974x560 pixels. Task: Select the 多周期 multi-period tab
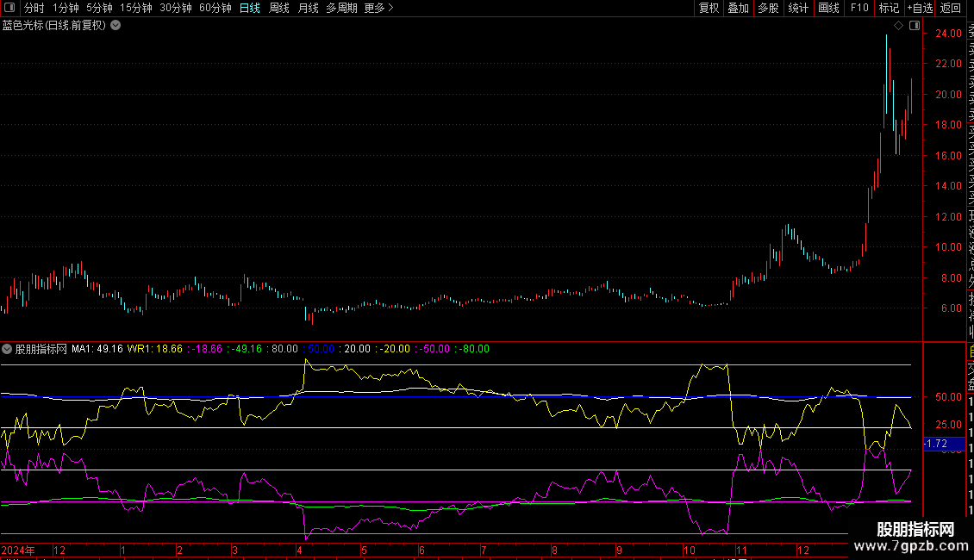click(341, 8)
